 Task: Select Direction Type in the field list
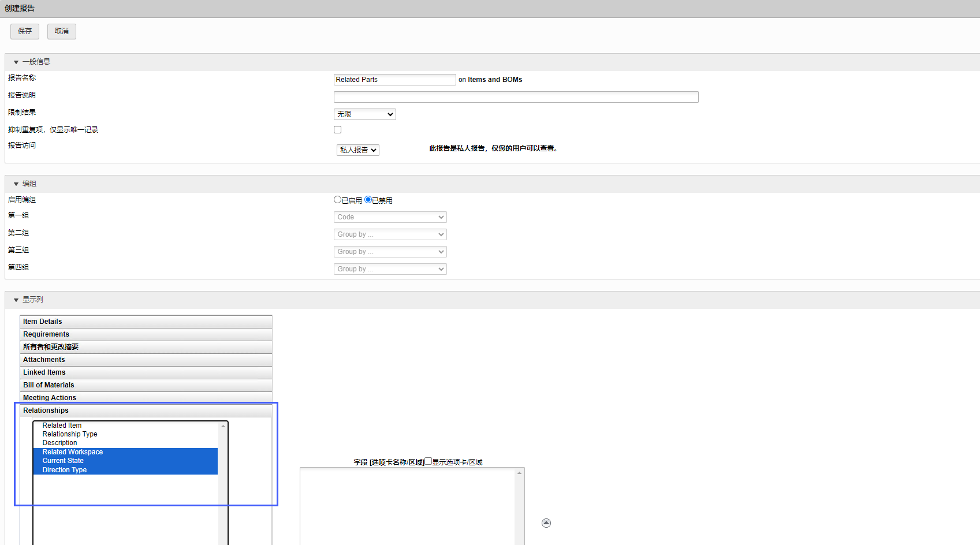point(125,470)
